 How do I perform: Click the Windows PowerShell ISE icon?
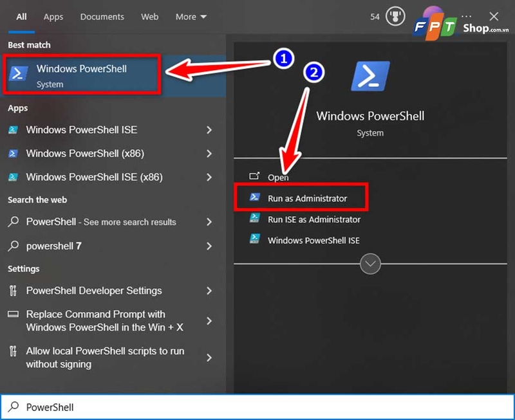click(13, 130)
